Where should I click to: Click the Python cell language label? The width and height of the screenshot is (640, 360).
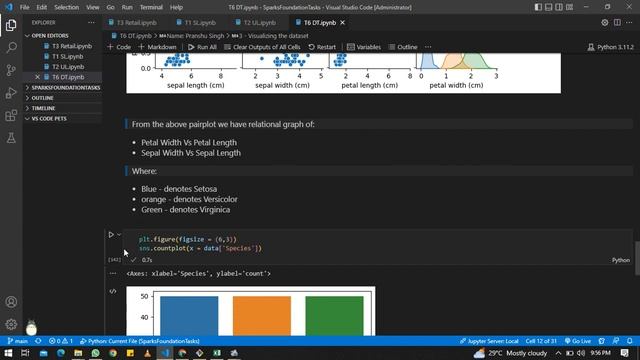621,260
